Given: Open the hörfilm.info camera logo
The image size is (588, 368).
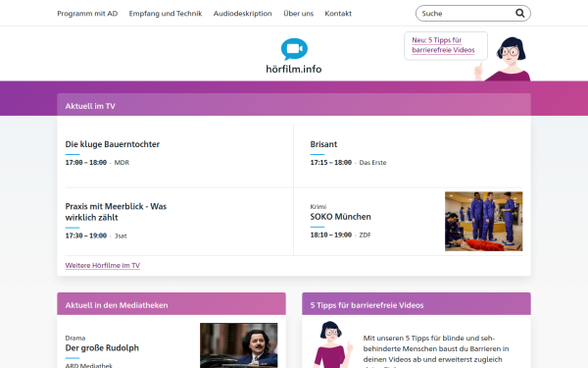Looking at the screenshot, I should [294, 56].
